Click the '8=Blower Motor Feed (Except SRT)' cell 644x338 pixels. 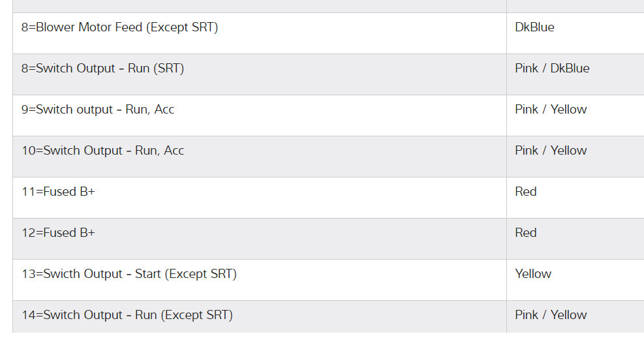pyautogui.click(x=119, y=27)
